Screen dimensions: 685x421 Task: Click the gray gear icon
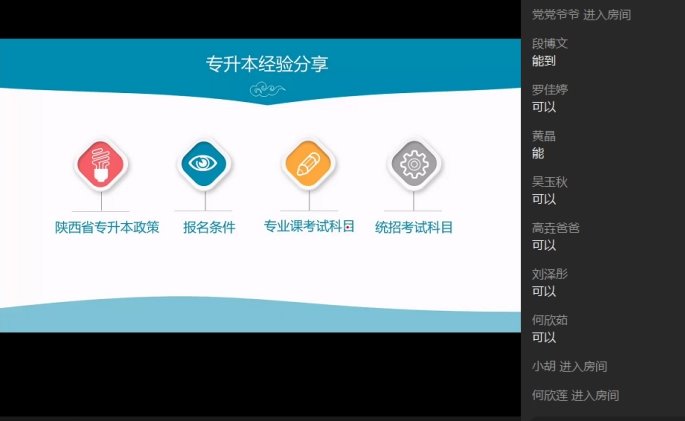pyautogui.click(x=413, y=164)
